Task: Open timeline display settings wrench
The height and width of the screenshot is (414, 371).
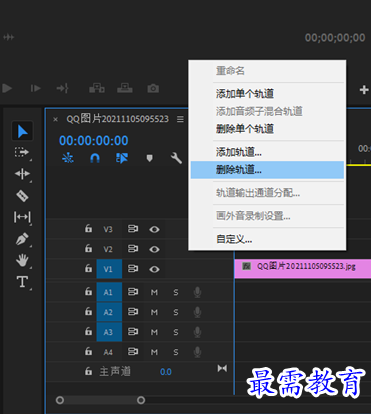Action: point(176,158)
